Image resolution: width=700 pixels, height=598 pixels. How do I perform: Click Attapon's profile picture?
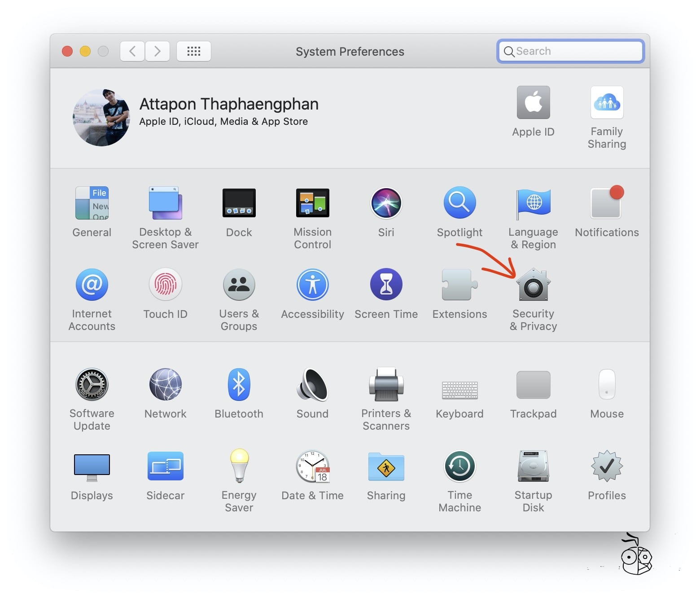(x=101, y=117)
